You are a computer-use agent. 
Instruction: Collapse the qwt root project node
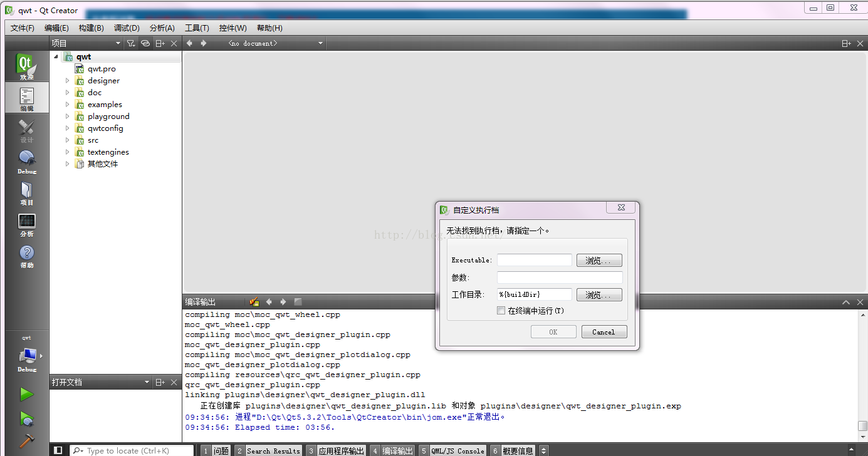(x=56, y=56)
